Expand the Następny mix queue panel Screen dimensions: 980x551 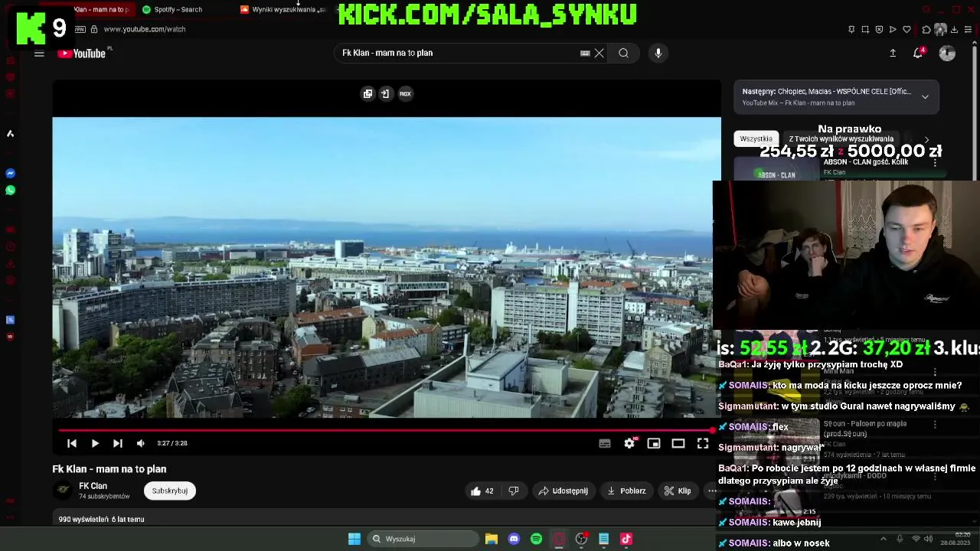(x=925, y=97)
